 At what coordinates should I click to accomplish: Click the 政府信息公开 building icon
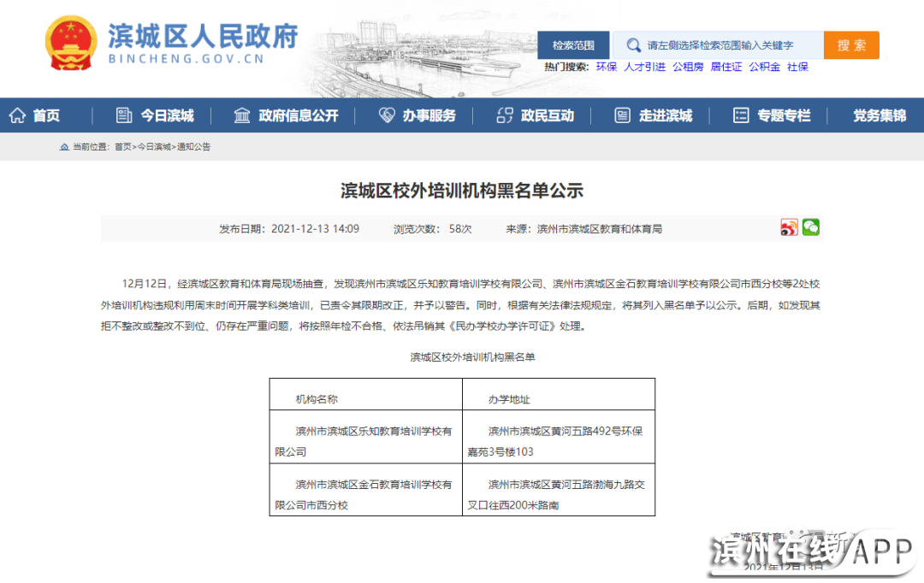pyautogui.click(x=242, y=115)
